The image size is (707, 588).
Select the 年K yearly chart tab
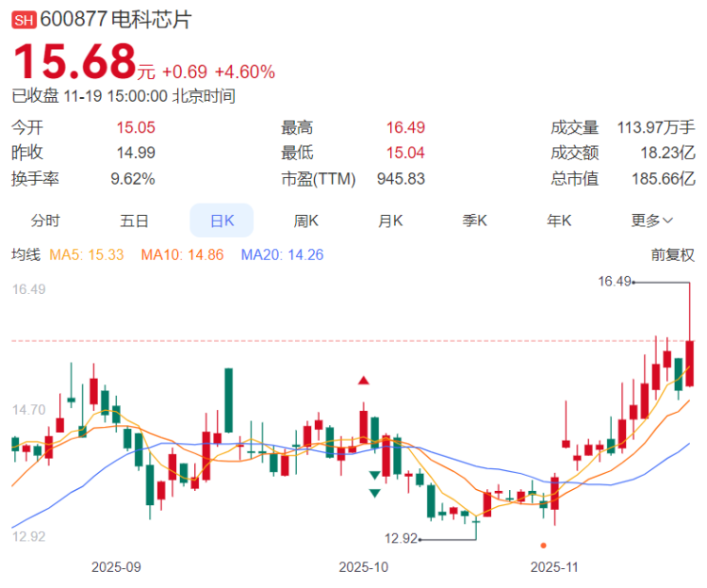(559, 220)
